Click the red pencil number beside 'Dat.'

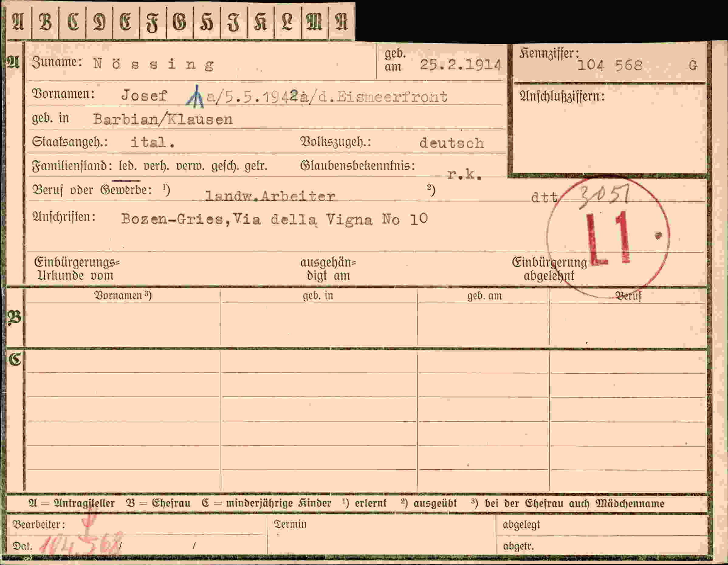coord(81,545)
